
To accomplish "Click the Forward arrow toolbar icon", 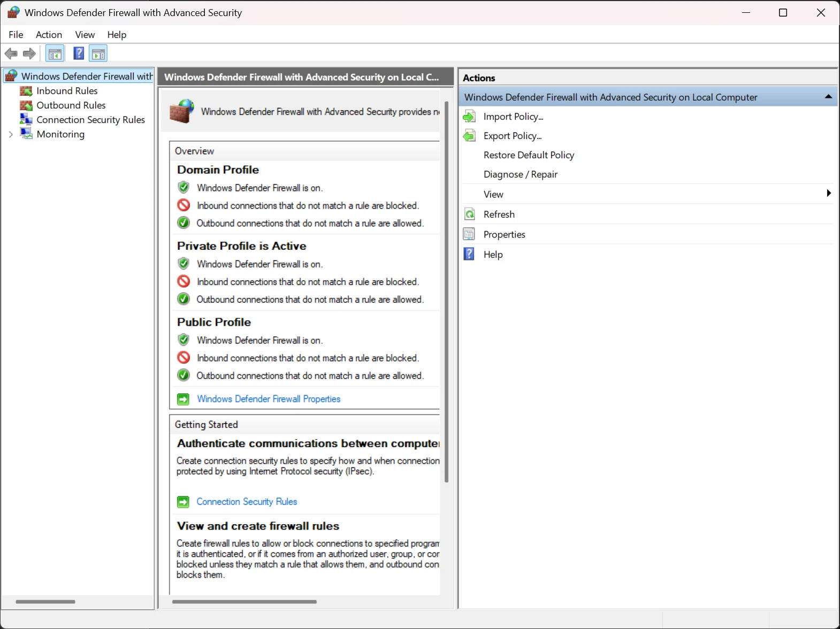I will point(29,53).
